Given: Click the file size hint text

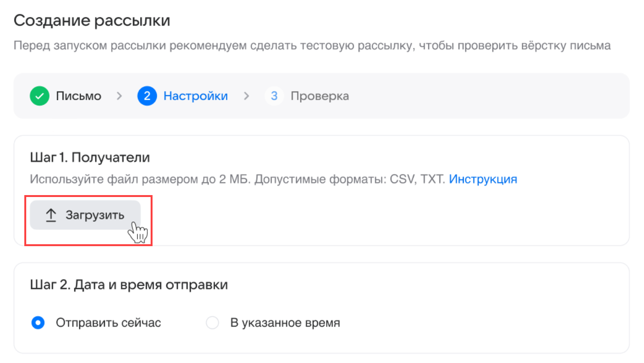Looking at the screenshot, I should [237, 179].
